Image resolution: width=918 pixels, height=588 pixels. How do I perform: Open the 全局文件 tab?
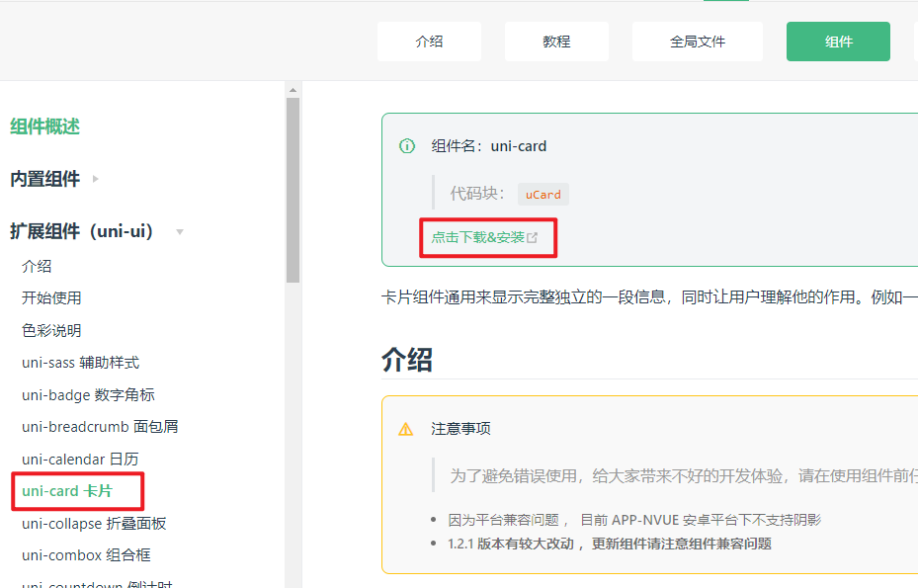tap(697, 41)
